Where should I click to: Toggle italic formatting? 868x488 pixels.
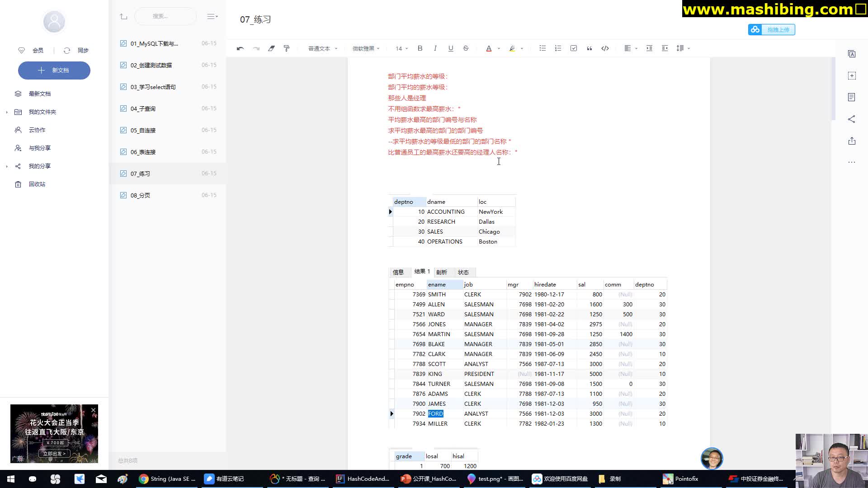435,48
